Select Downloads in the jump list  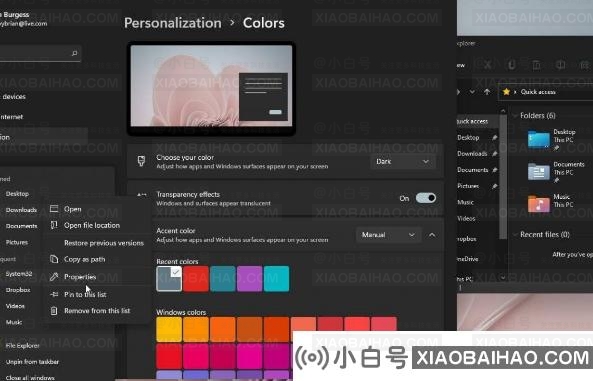pos(21,210)
